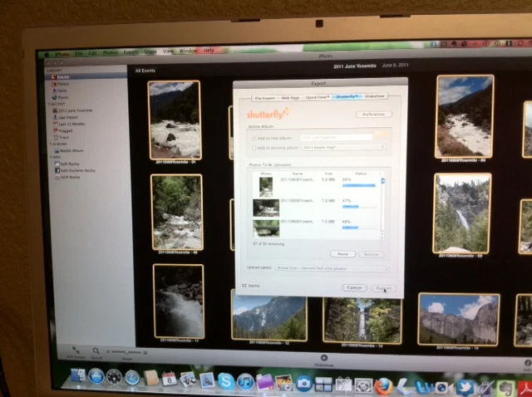Open the Twitter app from the Dock

(465, 388)
